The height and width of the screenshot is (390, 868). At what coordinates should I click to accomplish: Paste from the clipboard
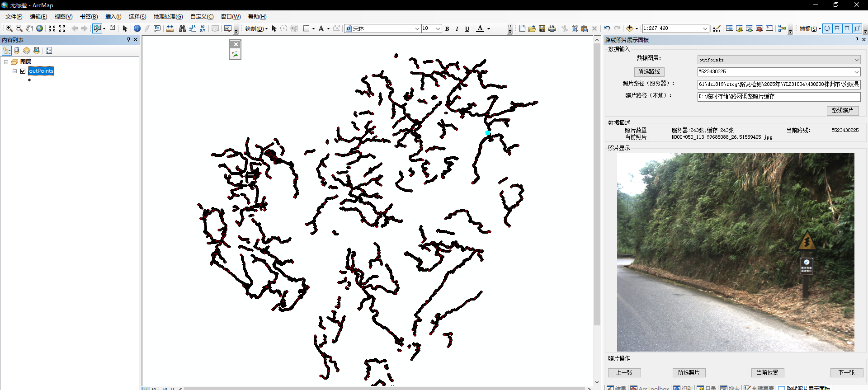coord(585,28)
